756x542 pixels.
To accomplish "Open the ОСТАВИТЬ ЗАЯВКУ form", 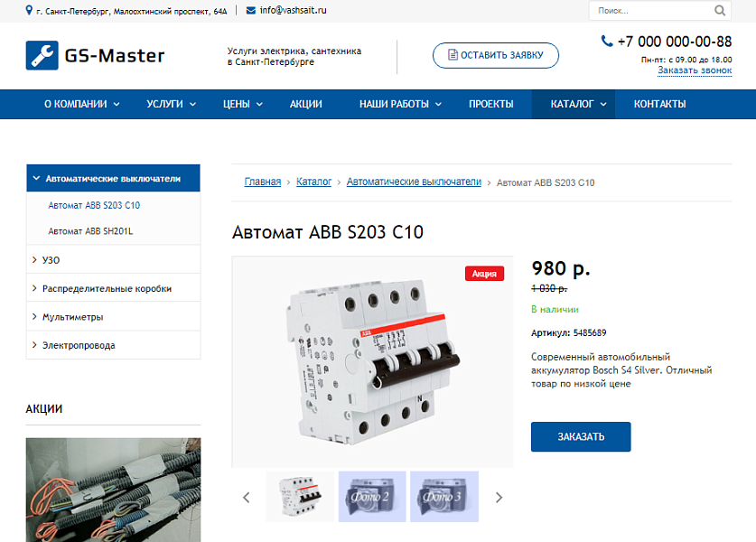I will (x=496, y=55).
